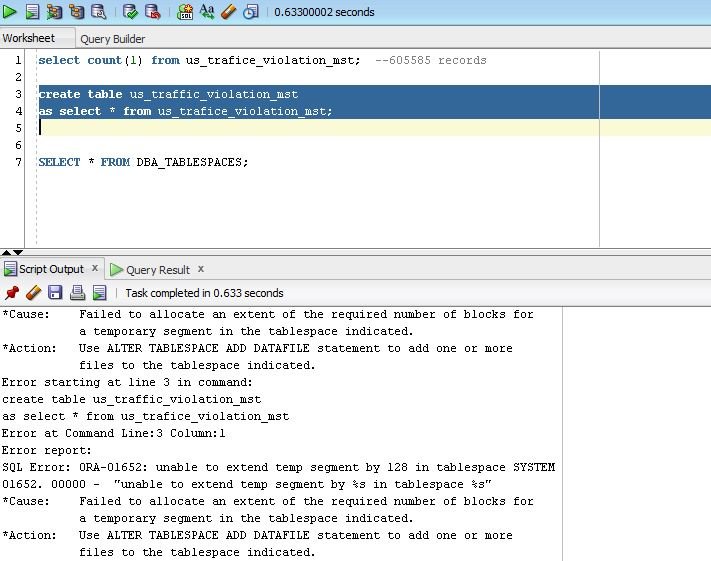Clear script output with eraser icon
The width and height of the screenshot is (711, 561).
33,293
